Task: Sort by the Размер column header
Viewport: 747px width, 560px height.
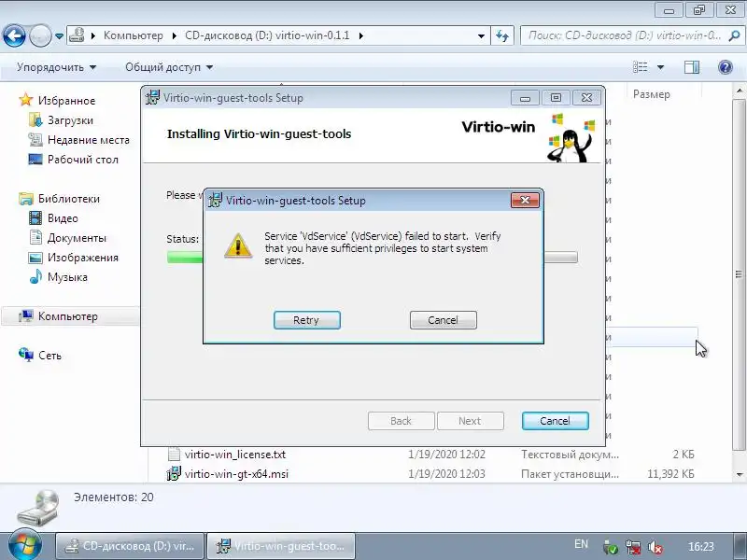Action: coord(651,94)
